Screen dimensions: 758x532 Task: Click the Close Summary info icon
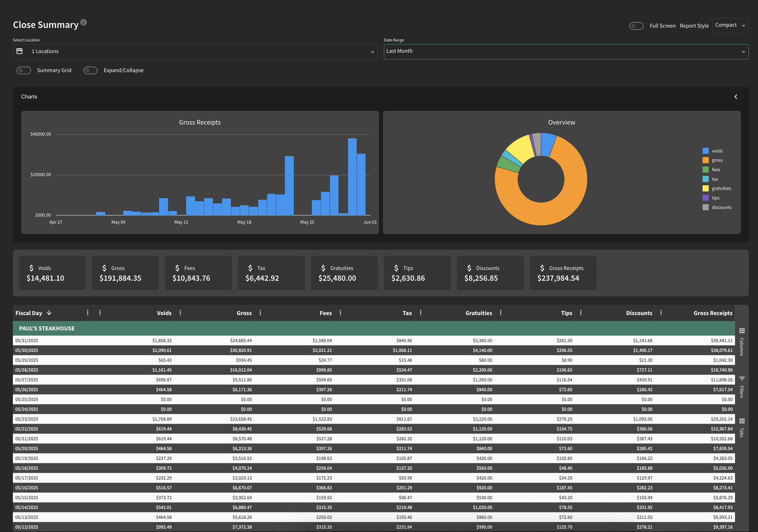point(83,22)
